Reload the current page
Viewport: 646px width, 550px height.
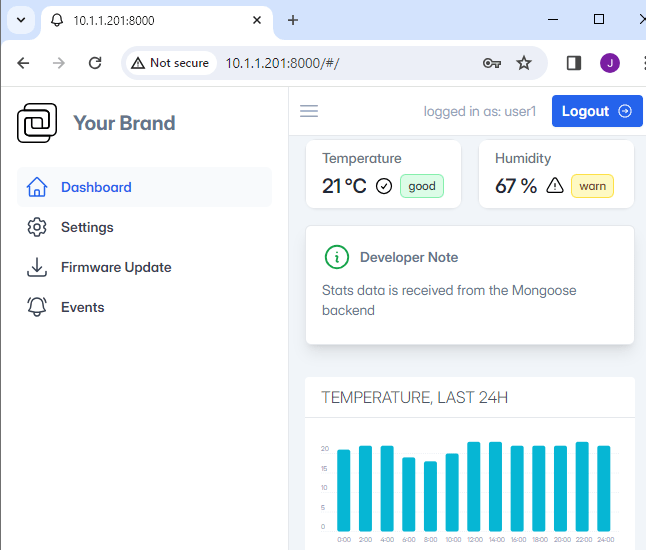[x=95, y=63]
